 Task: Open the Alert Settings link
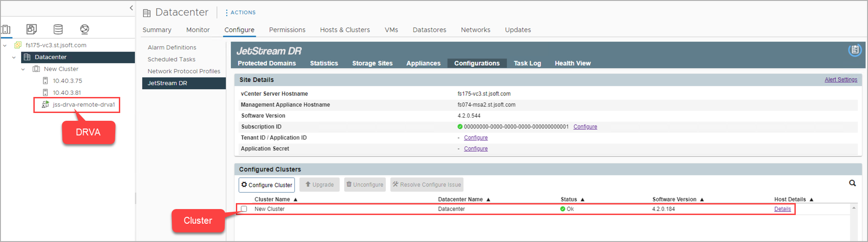click(x=841, y=80)
